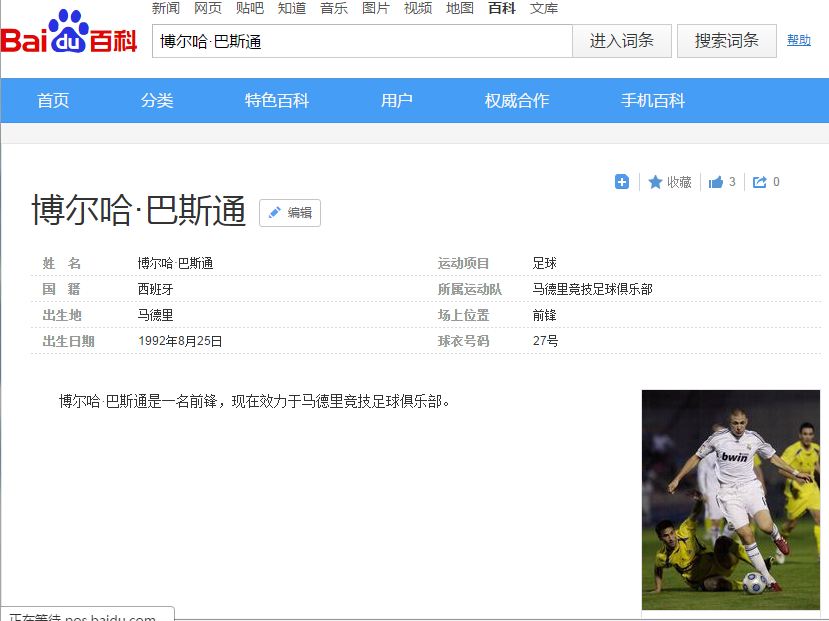This screenshot has height=621, width=829.
Task: Click the 出生日期 field label
Action: click(69, 341)
